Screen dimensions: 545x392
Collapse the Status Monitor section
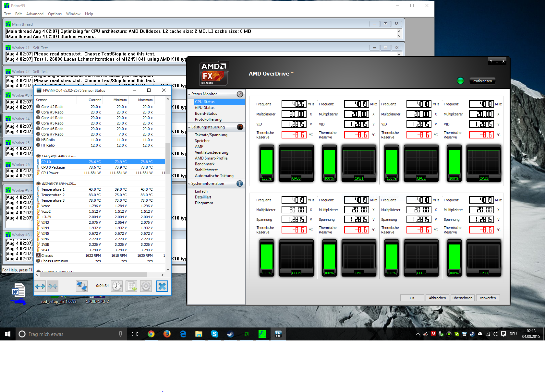(189, 94)
